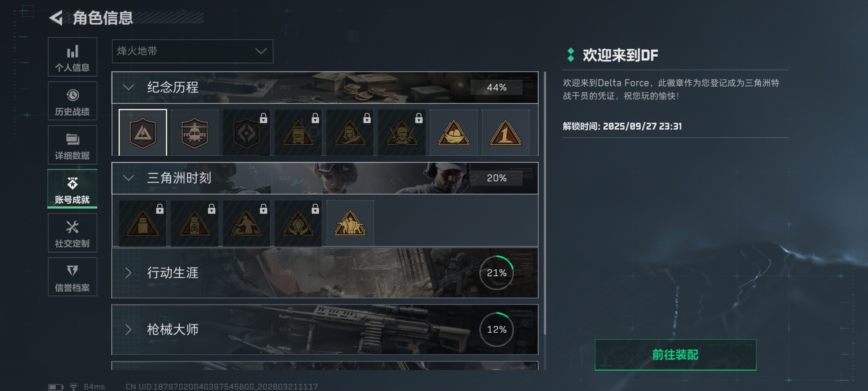Image resolution: width=868 pixels, height=391 pixels.
Task: Click the 前往装配 button
Action: 675,355
